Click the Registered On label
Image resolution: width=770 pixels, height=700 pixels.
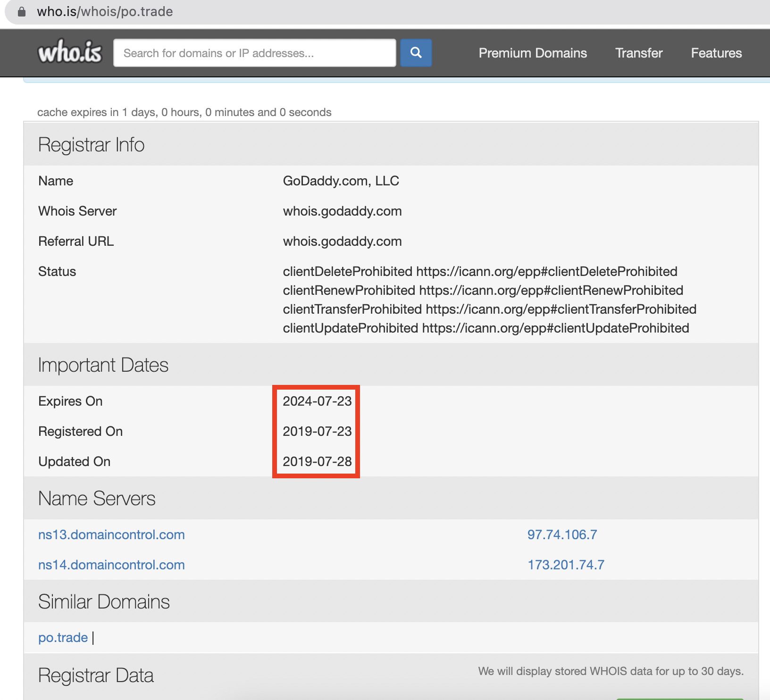coord(80,431)
